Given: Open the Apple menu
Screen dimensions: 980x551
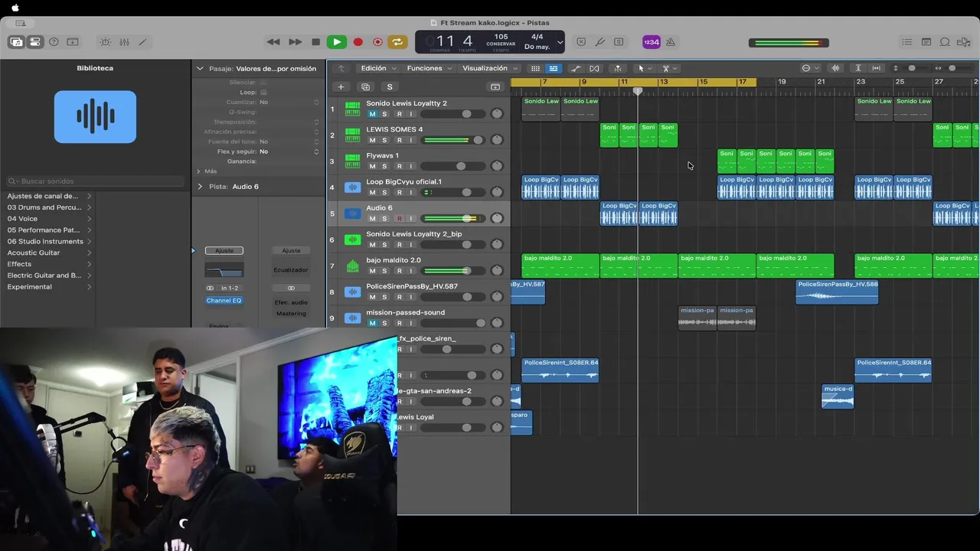Looking at the screenshot, I should pyautogui.click(x=15, y=8).
